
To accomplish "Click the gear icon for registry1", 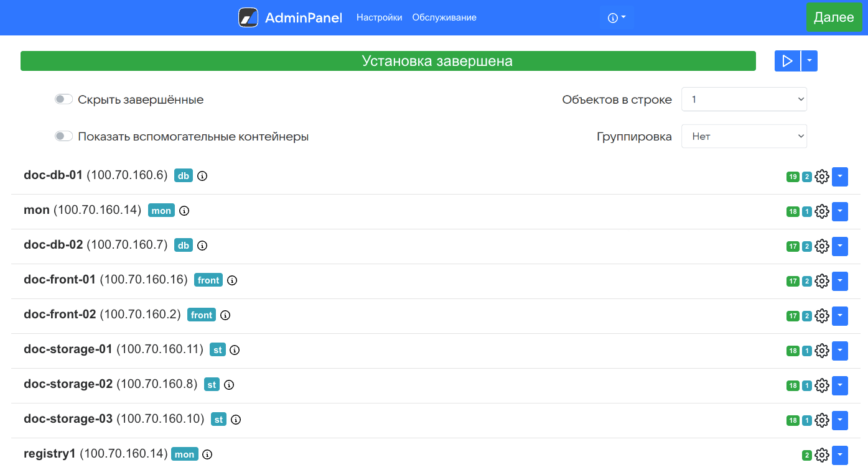I will point(822,455).
